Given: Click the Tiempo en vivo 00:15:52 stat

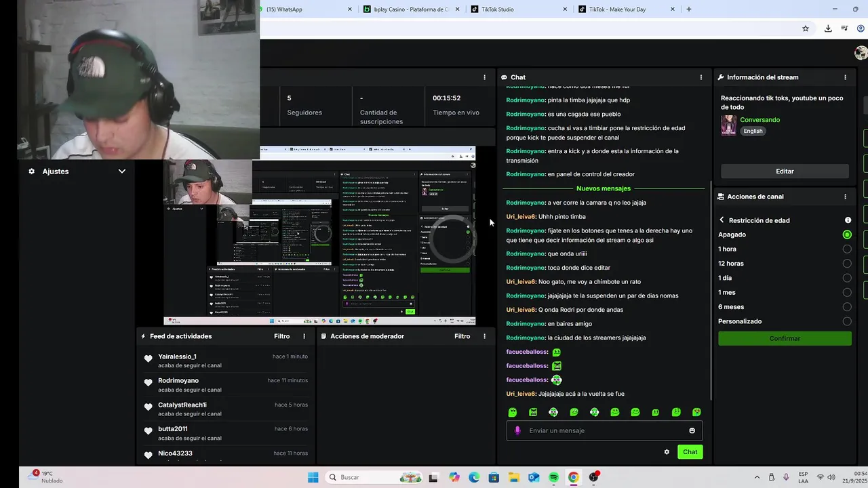Looking at the screenshot, I should (456, 105).
